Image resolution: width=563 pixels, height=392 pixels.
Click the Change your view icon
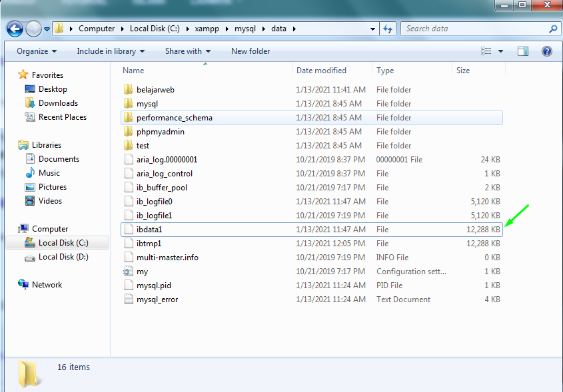[x=486, y=51]
